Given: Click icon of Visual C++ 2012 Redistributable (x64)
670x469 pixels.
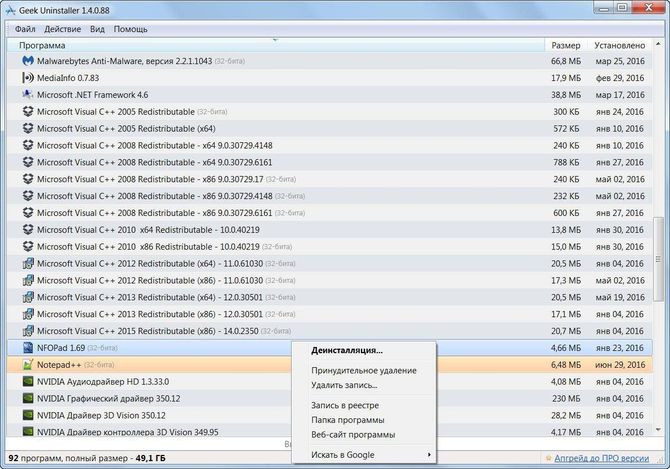Looking at the screenshot, I should 28,263.
